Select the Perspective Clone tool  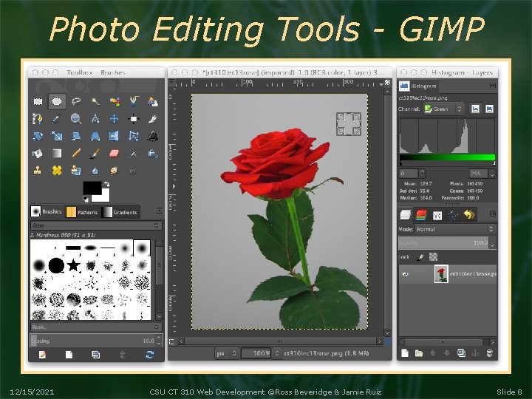[76, 171]
